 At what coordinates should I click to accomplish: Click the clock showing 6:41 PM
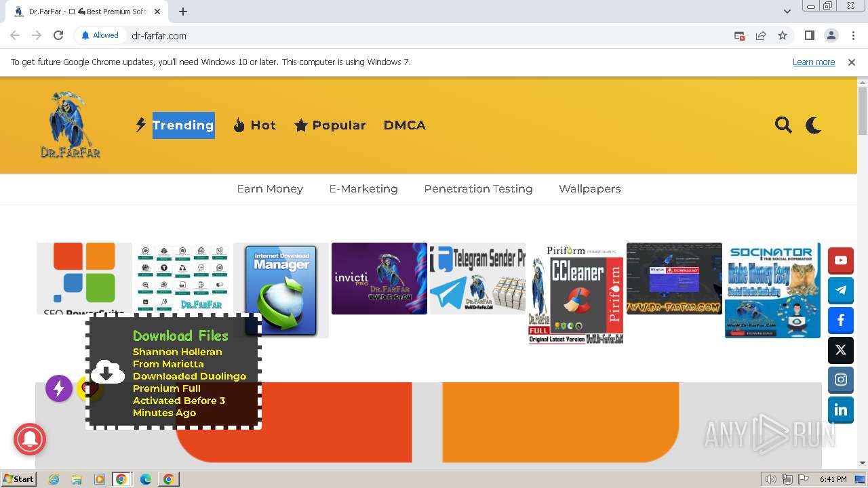click(x=833, y=479)
